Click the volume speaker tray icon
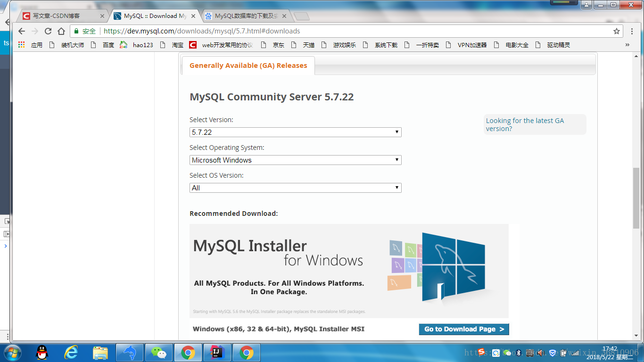The image size is (644, 362). [x=541, y=353]
